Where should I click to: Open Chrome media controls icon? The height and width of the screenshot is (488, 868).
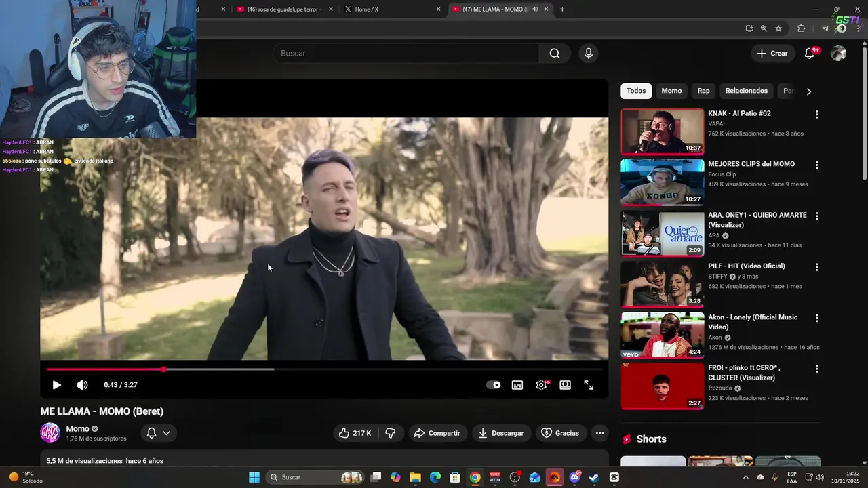click(x=825, y=28)
